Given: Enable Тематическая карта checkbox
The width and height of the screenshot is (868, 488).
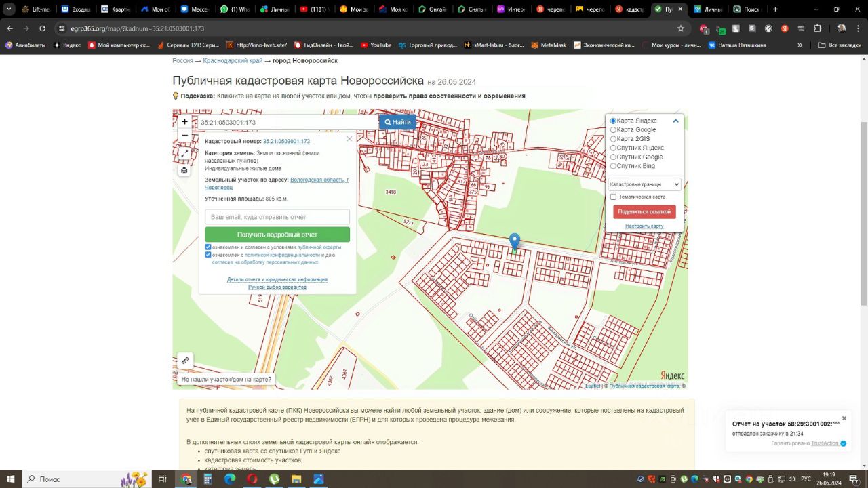Looking at the screenshot, I should coord(613,197).
